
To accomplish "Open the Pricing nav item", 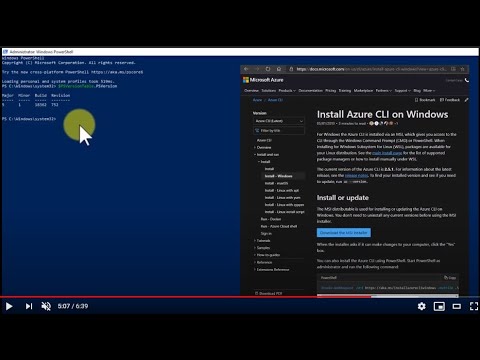I will click(x=331, y=91).
